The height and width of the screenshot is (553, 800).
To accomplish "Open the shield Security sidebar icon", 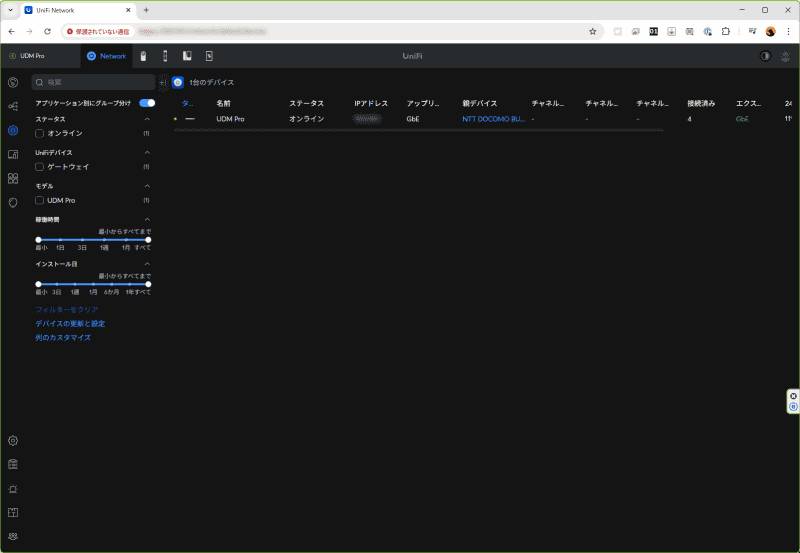I will pos(13,203).
